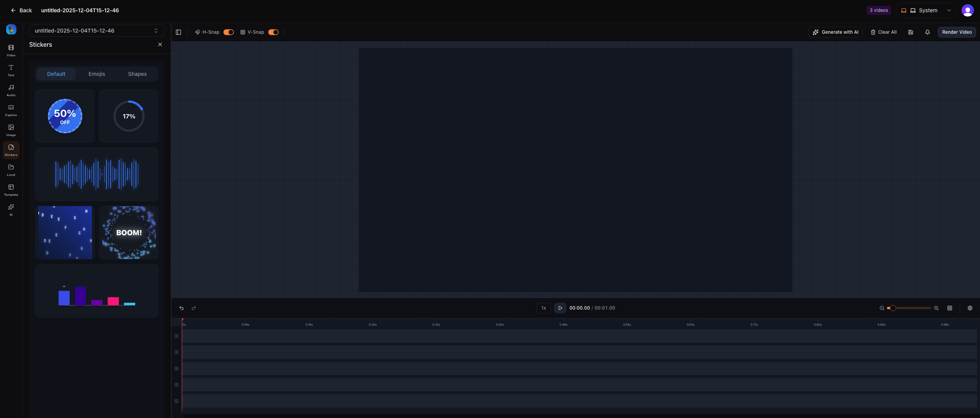Click the save project icon
Viewport: 980px width, 418px height.
coord(910,32)
